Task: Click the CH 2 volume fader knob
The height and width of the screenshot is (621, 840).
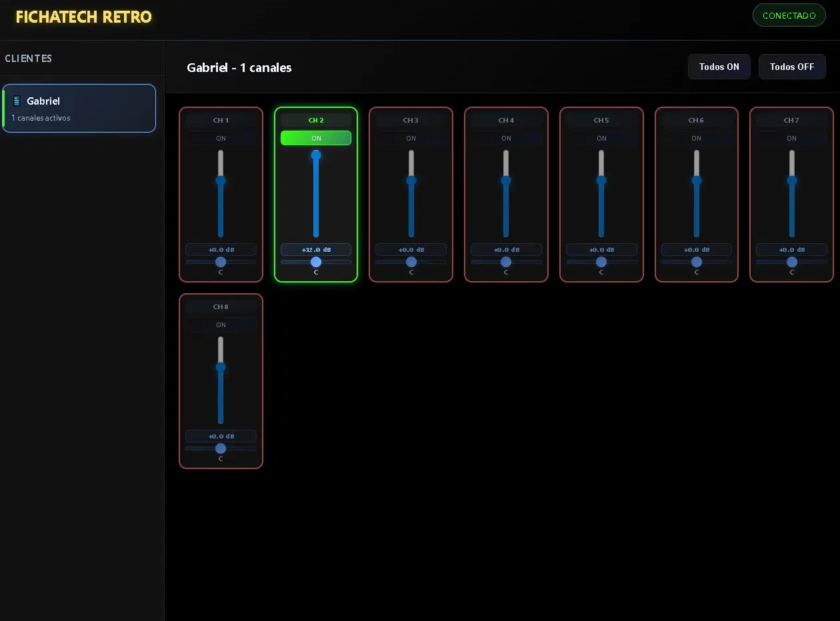Action: point(316,155)
